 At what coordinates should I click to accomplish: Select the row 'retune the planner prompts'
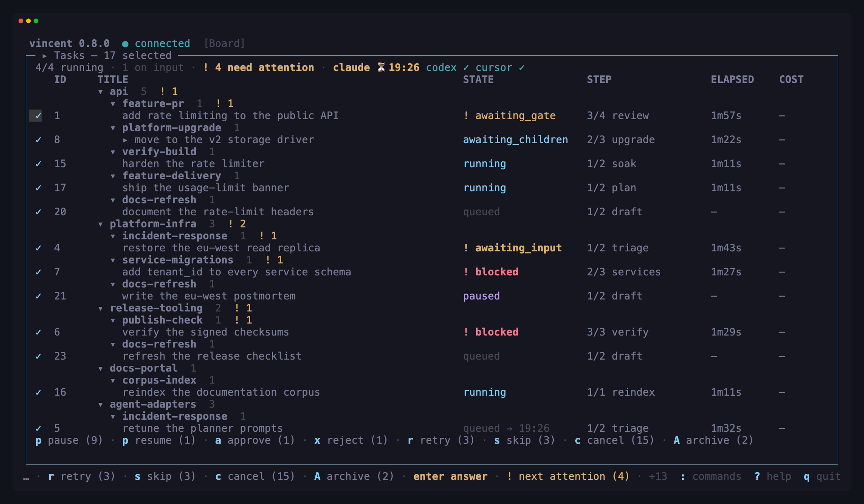pos(432,428)
